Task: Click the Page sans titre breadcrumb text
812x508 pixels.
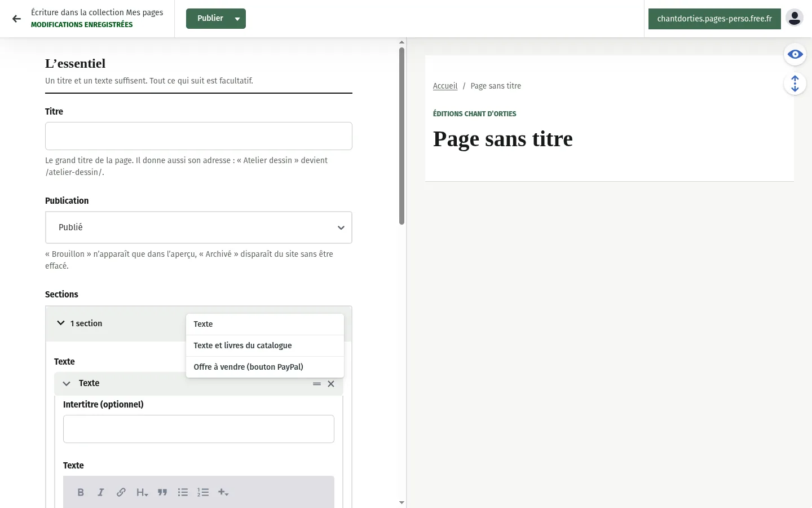Action: coord(496,86)
